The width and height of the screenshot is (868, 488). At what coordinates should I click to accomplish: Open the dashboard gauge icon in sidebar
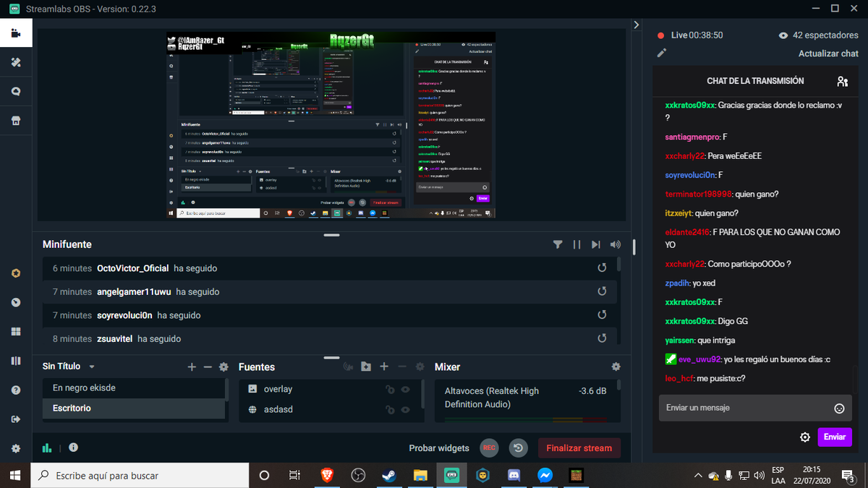coord(16,302)
